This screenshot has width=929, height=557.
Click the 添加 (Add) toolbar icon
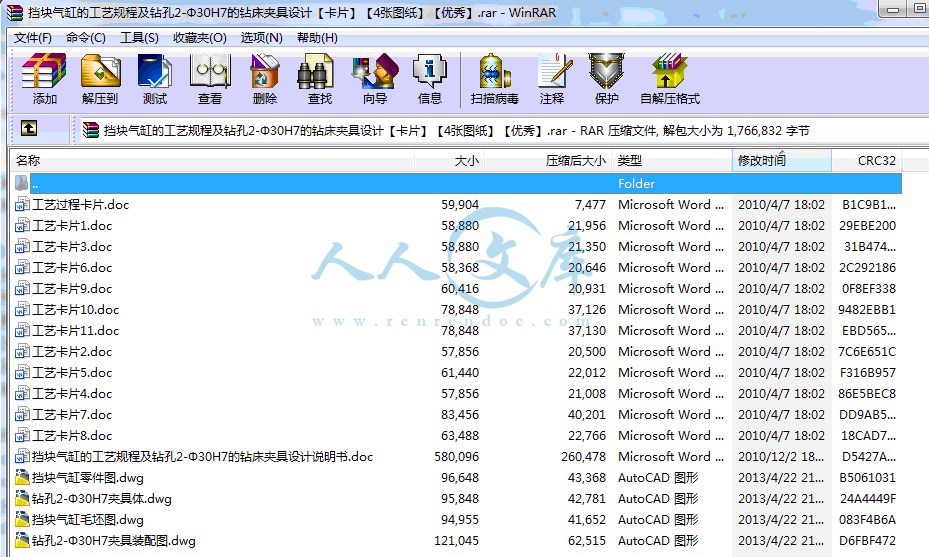point(44,71)
